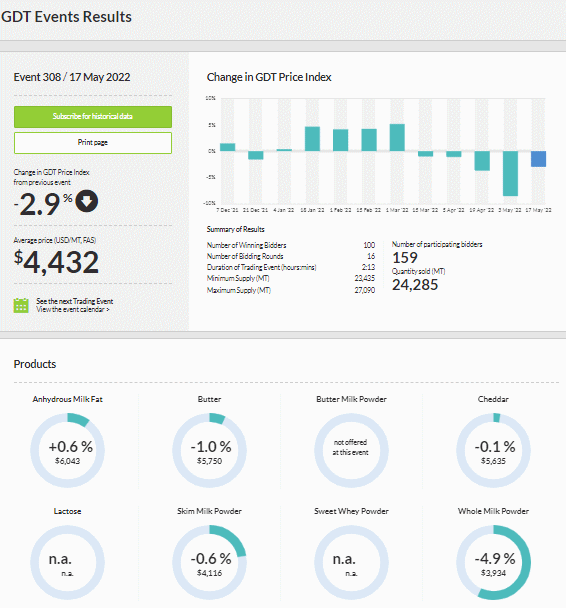
Task: Open the Cheddar product donut chart
Action: [x=493, y=450]
